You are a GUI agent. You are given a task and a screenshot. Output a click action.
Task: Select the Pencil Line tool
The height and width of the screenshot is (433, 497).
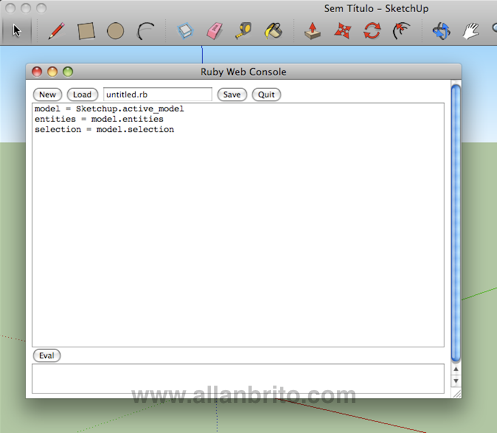[x=56, y=31]
